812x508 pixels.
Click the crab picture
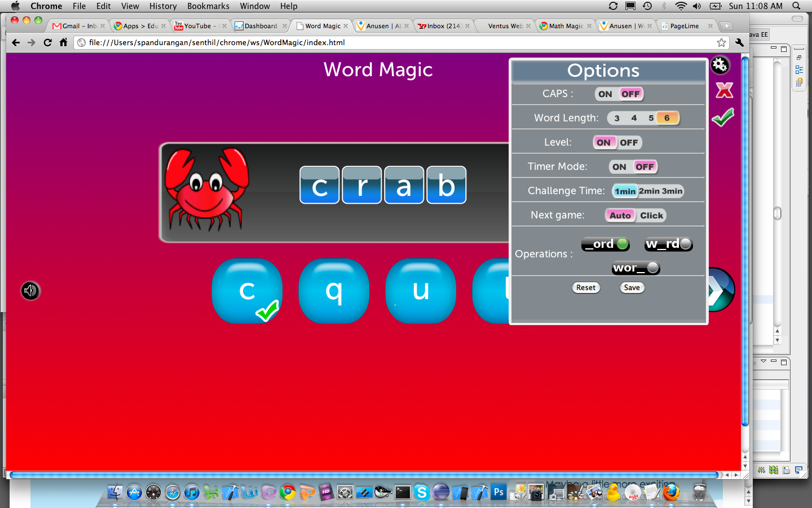coord(206,190)
